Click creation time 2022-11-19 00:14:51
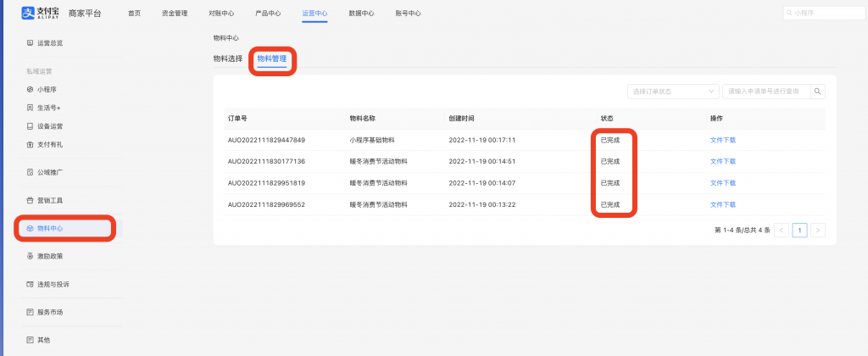Screen dimensions: 868x356 pyautogui.click(x=482, y=162)
